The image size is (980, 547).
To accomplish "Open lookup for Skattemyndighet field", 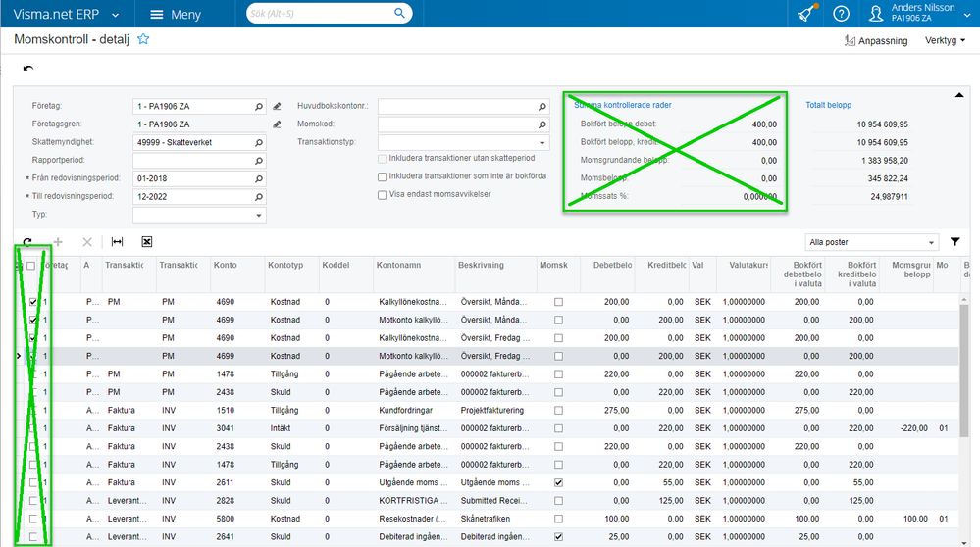I will [259, 143].
